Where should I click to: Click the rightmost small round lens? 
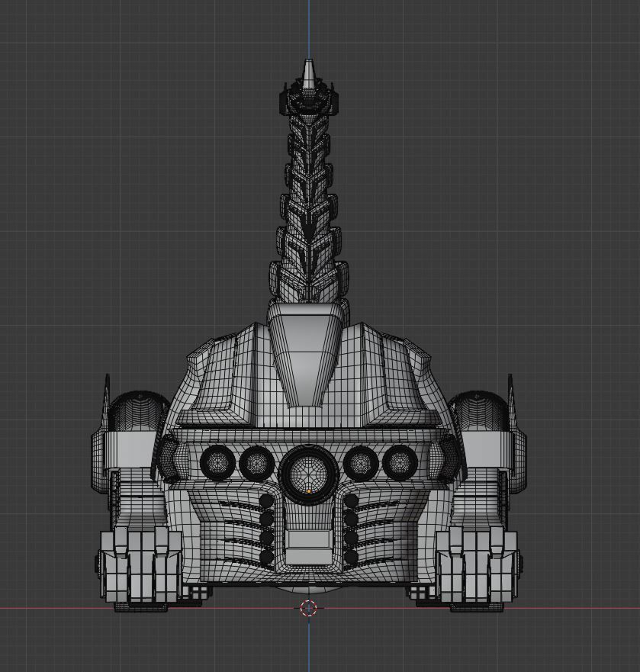400,462
